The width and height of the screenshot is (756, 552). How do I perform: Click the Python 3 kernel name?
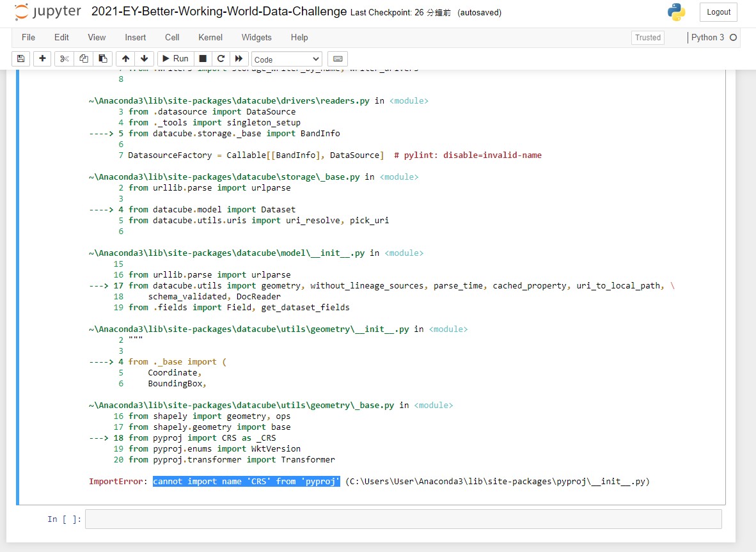pos(707,37)
